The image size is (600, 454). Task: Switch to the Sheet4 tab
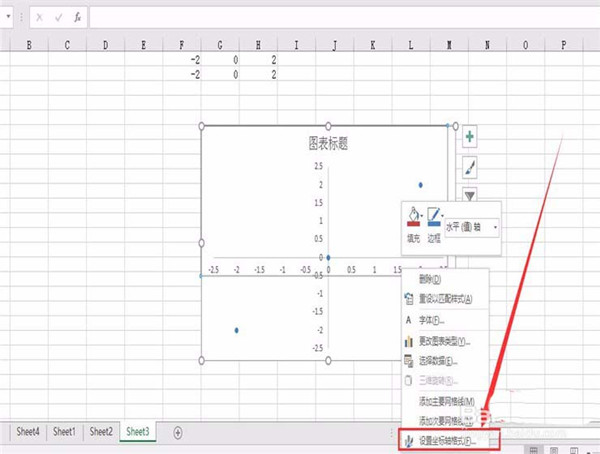pyautogui.click(x=28, y=432)
